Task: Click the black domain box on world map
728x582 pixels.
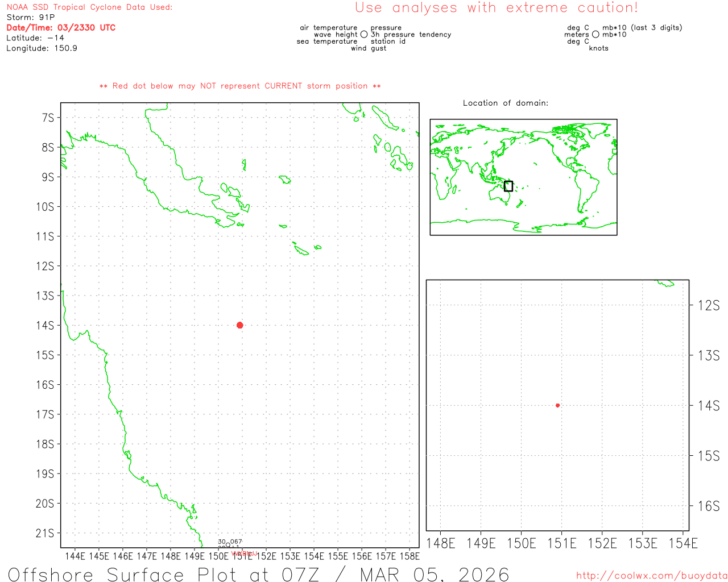Action: tap(508, 186)
